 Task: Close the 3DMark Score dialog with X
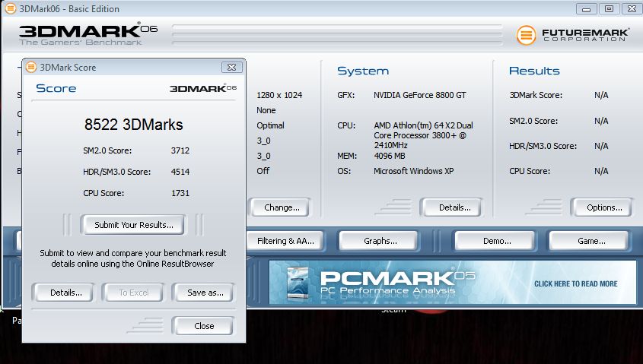coord(232,67)
